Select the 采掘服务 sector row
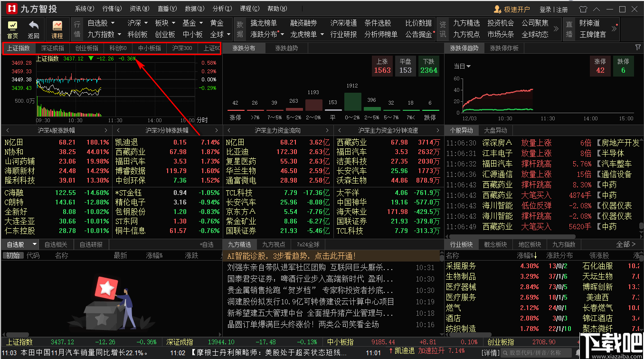 tap(542, 266)
